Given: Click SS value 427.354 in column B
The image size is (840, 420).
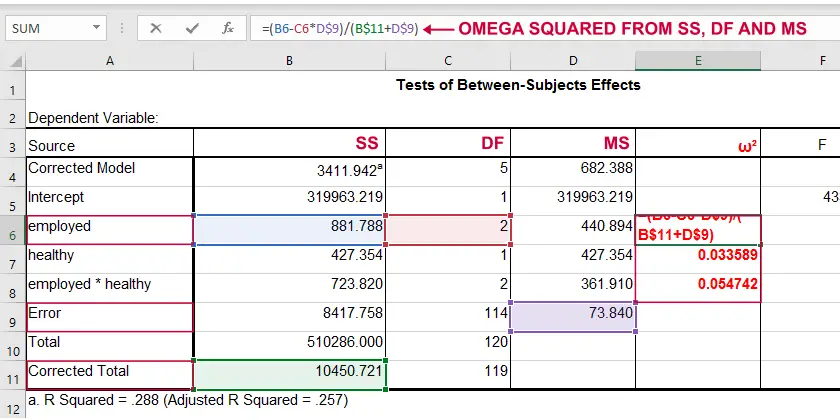Looking at the screenshot, I should tap(289, 259).
